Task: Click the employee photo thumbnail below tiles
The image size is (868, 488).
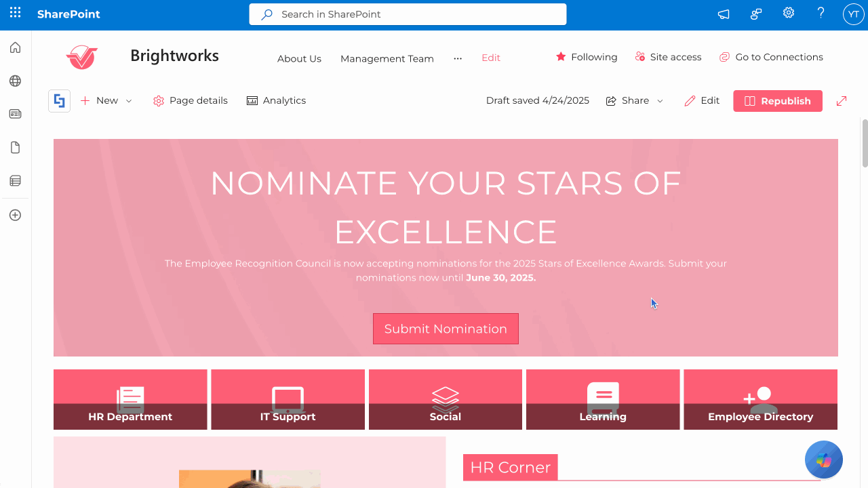Action: click(x=250, y=479)
